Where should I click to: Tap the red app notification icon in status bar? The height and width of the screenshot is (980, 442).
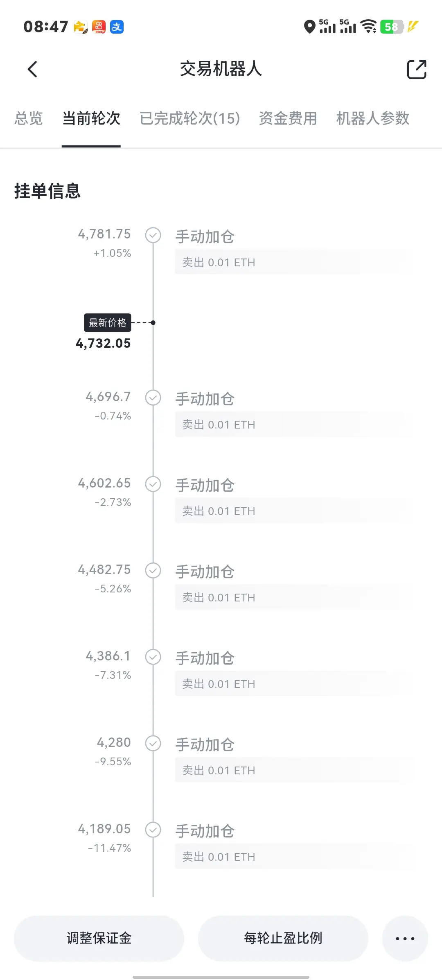[x=99, y=27]
